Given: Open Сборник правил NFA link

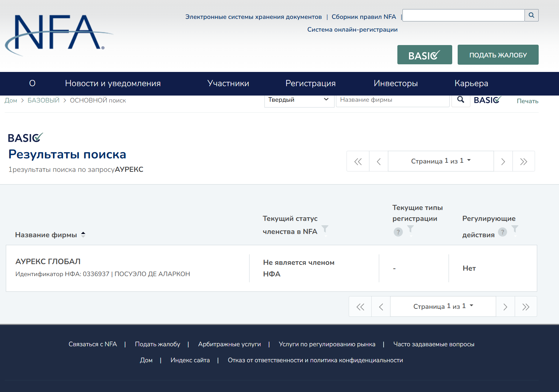Looking at the screenshot, I should 364,17.
